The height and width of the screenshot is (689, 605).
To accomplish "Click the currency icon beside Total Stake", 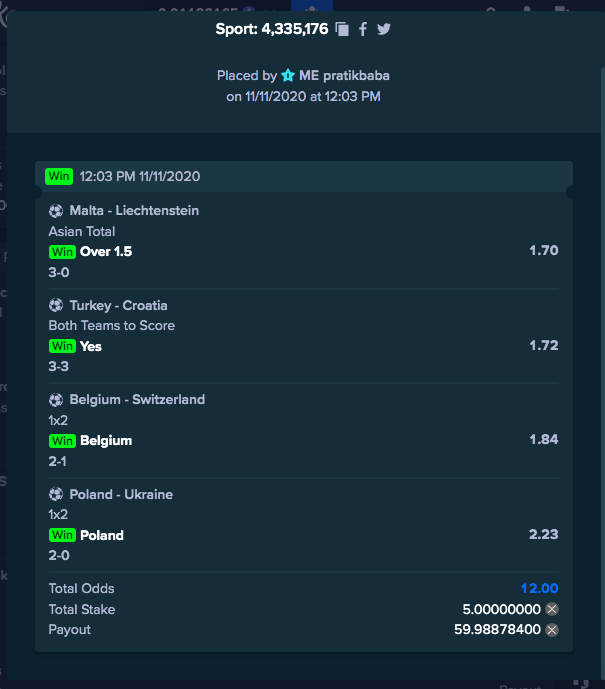I will (552, 609).
